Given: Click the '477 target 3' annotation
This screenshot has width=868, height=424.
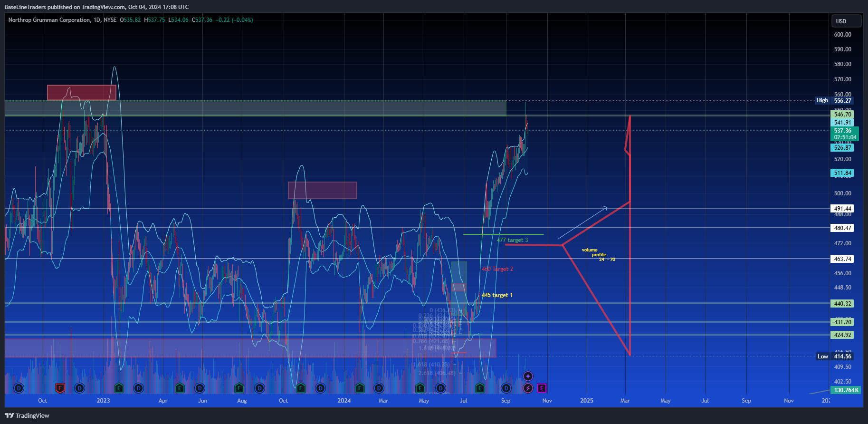Looking at the screenshot, I should [512, 240].
